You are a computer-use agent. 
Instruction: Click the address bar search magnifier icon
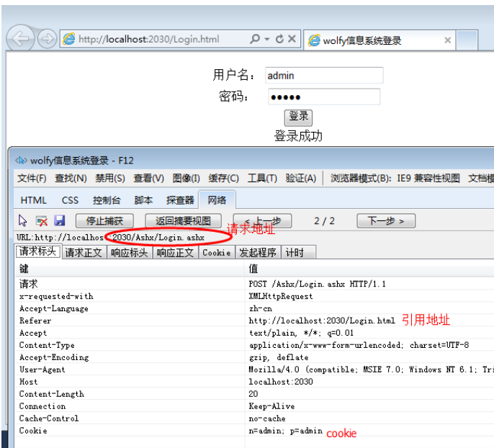[x=255, y=40]
